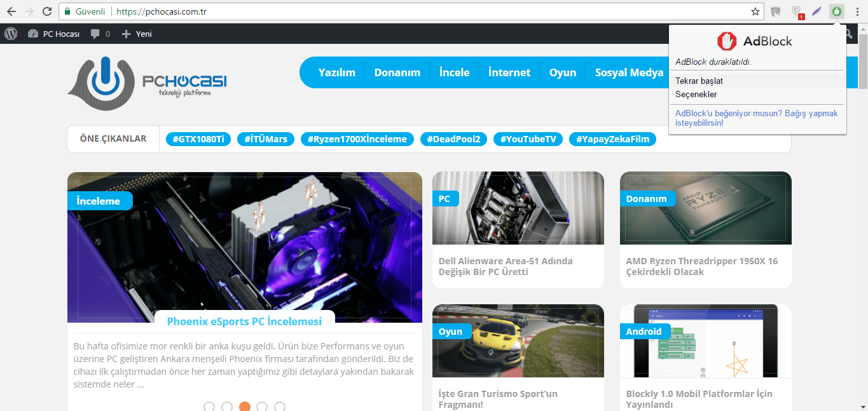Open Seçenekler in the AdBlock popup
Viewport: 868px width, 411px height.
(696, 94)
